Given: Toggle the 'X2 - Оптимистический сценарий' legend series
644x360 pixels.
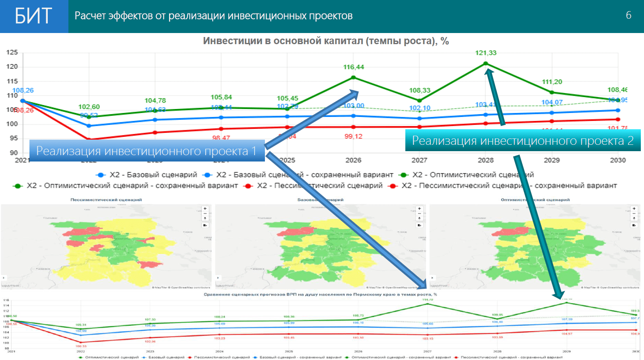Looking at the screenshot, I should click(466, 175).
